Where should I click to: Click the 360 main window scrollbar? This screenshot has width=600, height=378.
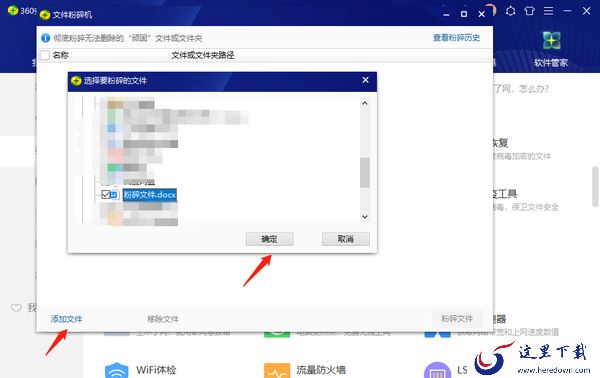click(595, 187)
